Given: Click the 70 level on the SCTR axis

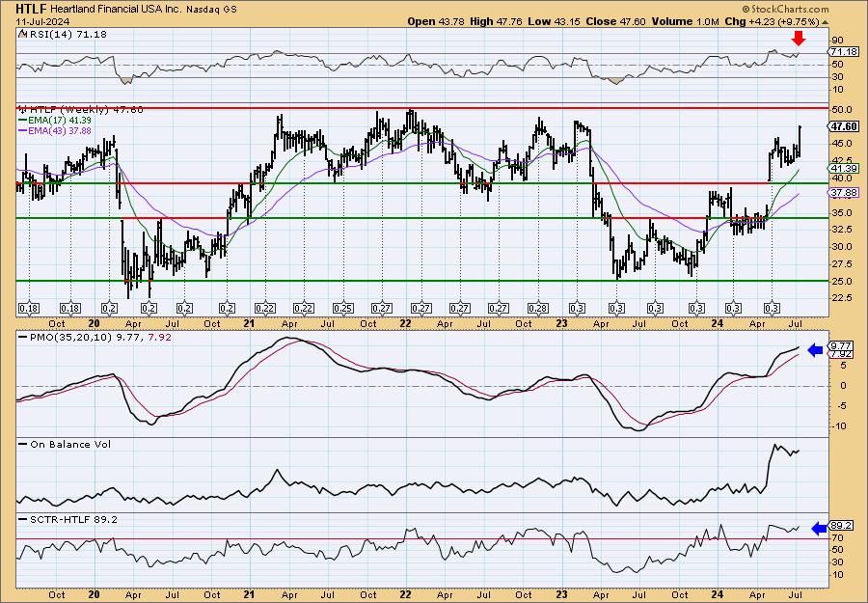Looking at the screenshot, I should point(838,537).
